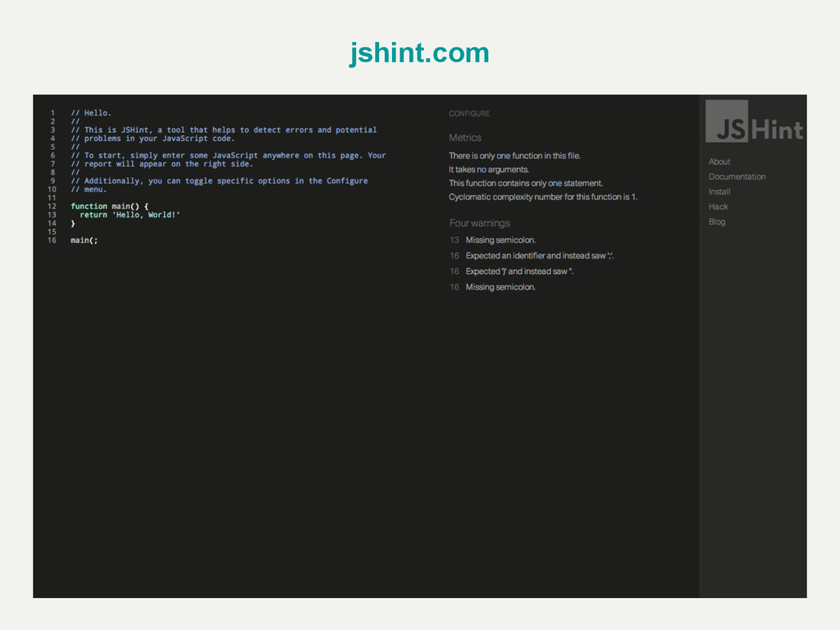Viewport: 840px width, 630px height.
Task: Click comment 'To start, simply enter some JavaScript'
Action: [x=228, y=155]
